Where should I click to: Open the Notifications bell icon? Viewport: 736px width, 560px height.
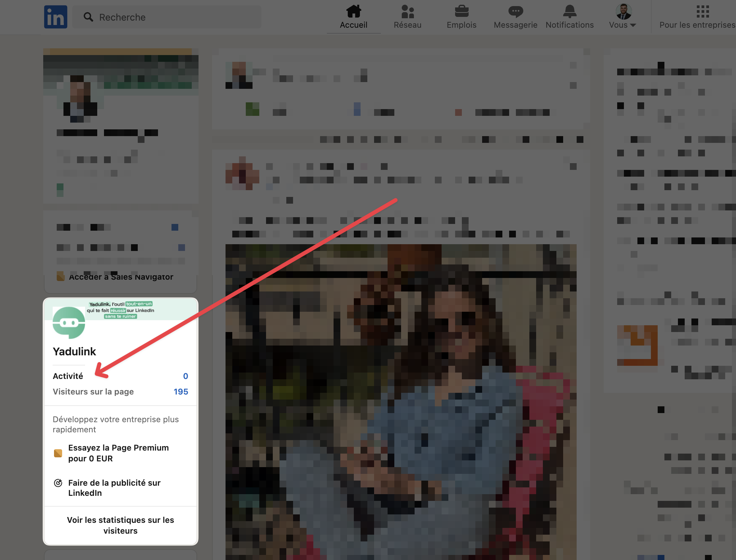569,11
